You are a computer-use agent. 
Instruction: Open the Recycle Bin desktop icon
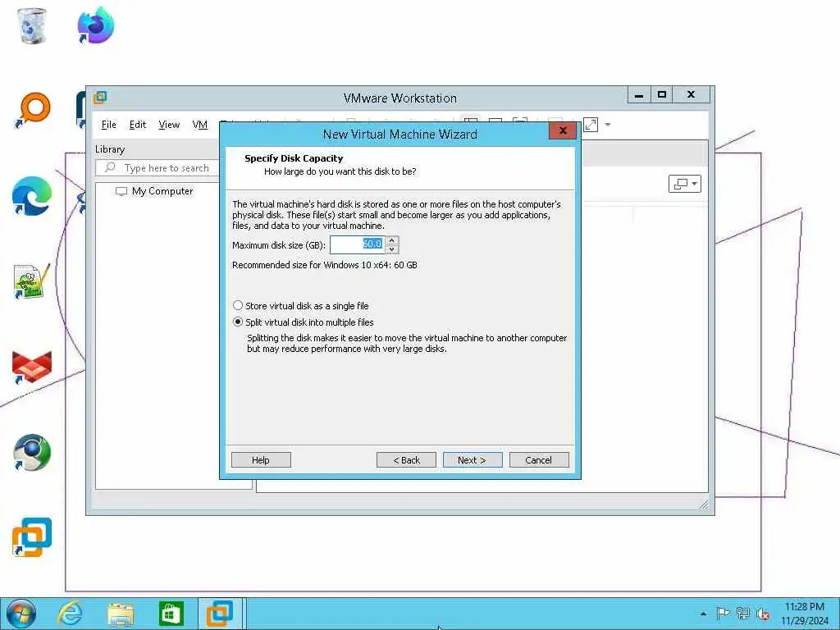(32, 25)
